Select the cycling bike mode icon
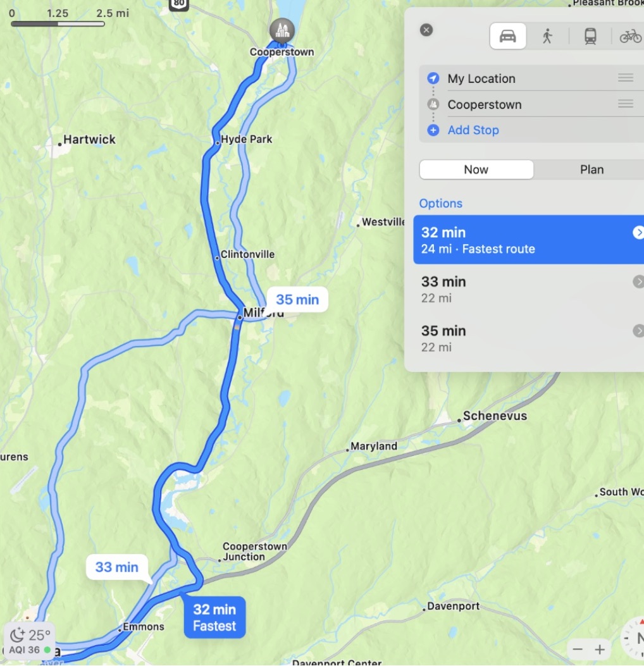 (x=631, y=36)
